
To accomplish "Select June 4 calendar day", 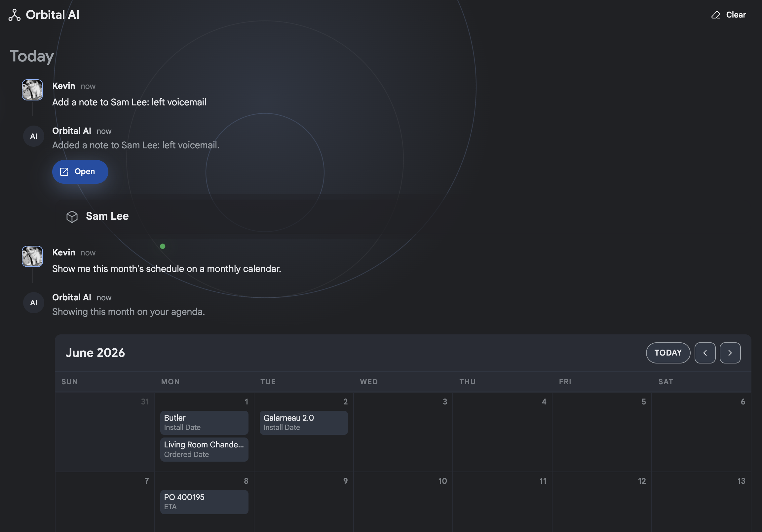I will click(503, 432).
